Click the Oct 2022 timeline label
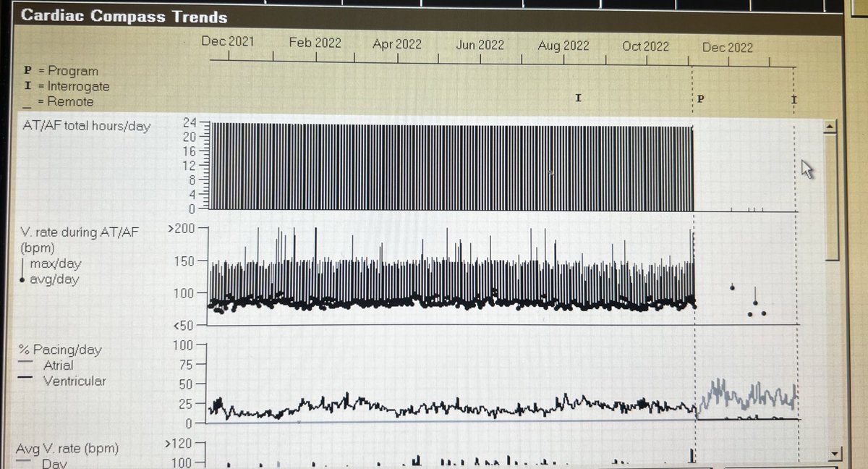Viewport: 868px width, 469px height. pyautogui.click(x=646, y=46)
